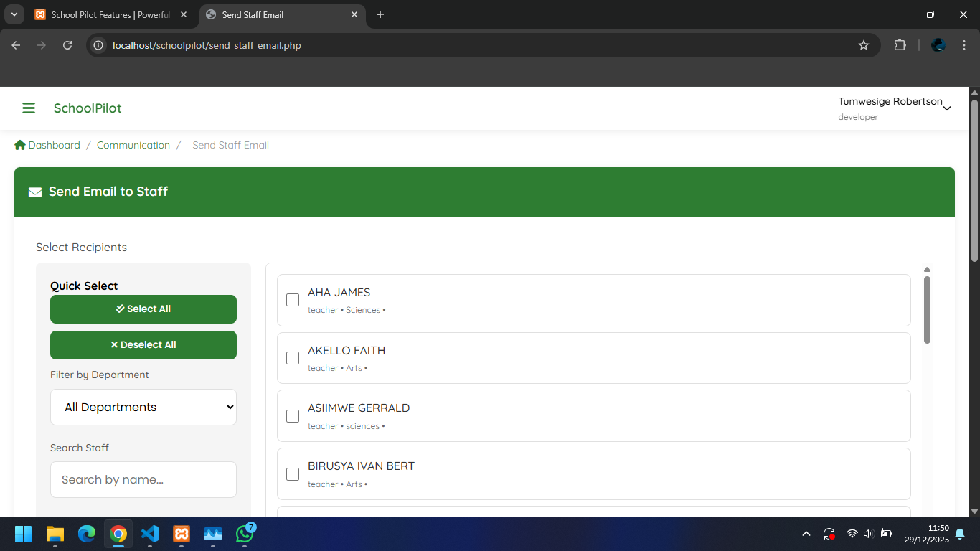This screenshot has width=980, height=551.
Task: Open the browser extensions icon
Action: (x=900, y=45)
